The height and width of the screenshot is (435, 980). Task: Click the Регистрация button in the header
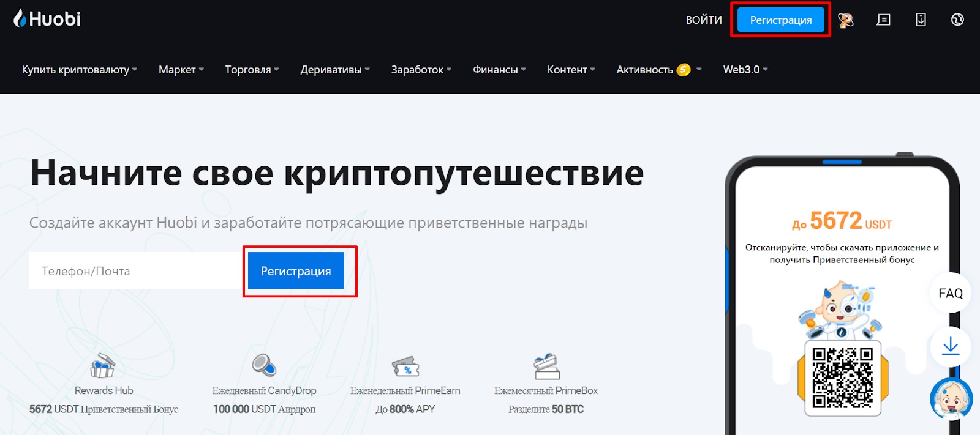(781, 20)
